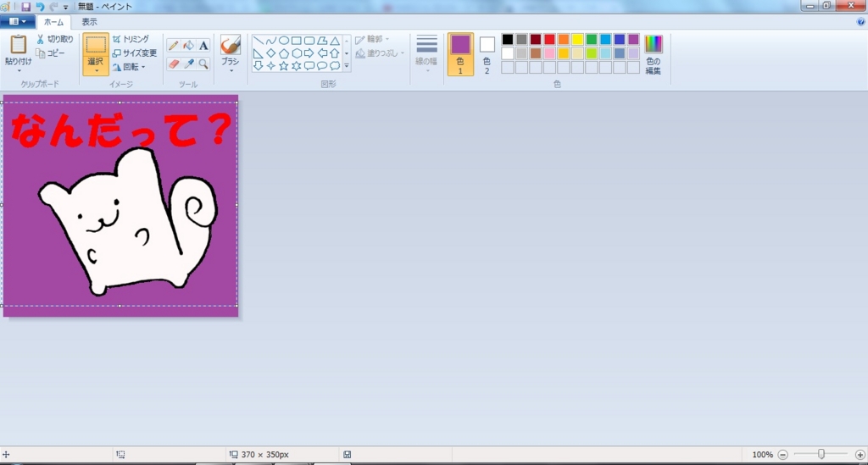
Task: Click サイズ変更 (Resize)
Action: 135,53
